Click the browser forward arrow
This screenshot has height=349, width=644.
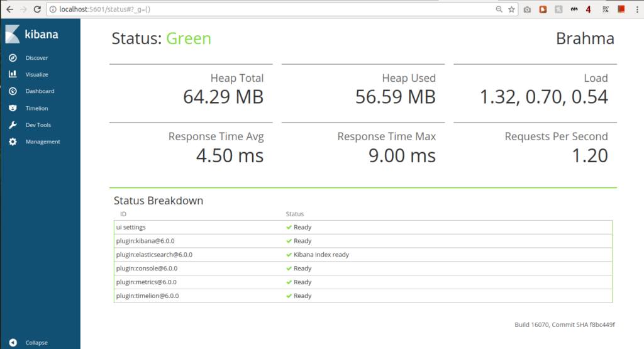[x=23, y=9]
